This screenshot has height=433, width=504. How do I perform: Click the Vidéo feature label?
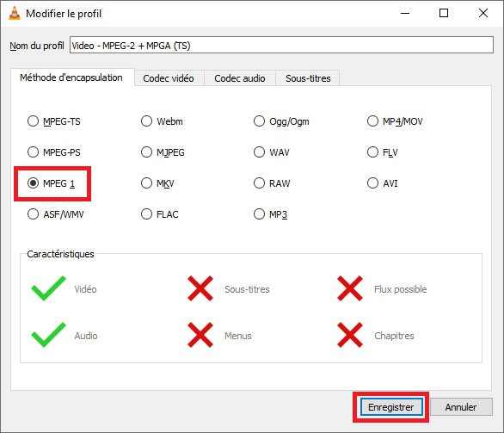[x=85, y=289]
